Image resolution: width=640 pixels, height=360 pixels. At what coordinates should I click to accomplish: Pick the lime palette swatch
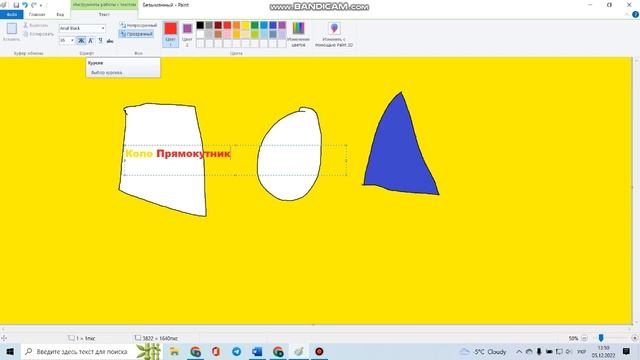255,34
